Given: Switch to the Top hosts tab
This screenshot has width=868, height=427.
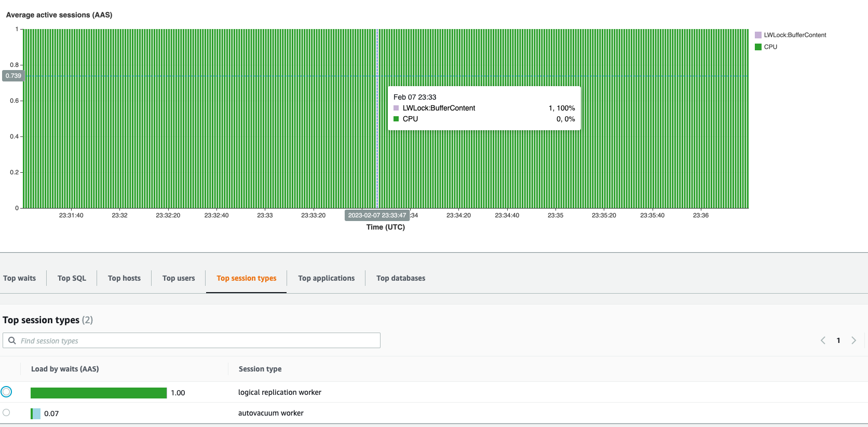Looking at the screenshot, I should click(124, 278).
